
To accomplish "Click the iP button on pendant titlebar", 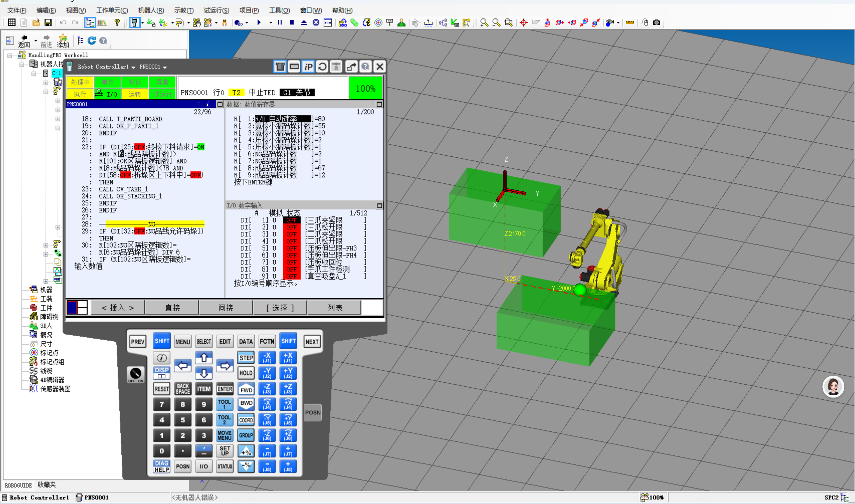I will [x=308, y=66].
